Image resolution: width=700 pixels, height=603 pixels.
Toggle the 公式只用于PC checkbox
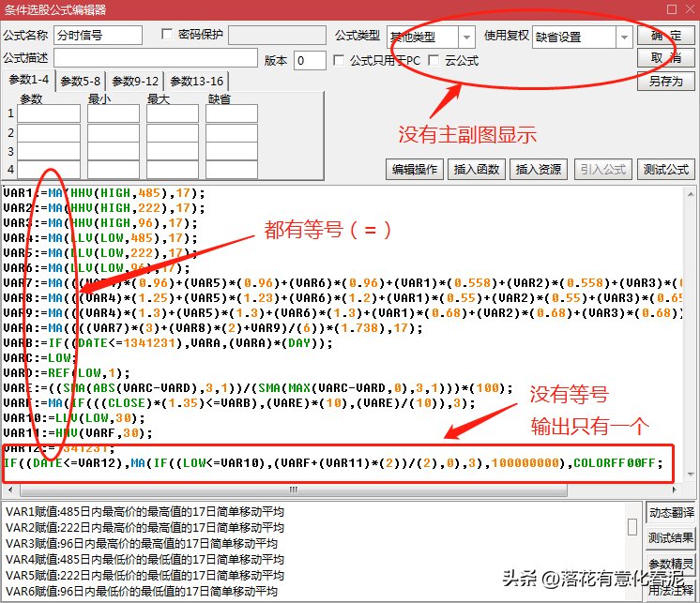click(x=339, y=60)
